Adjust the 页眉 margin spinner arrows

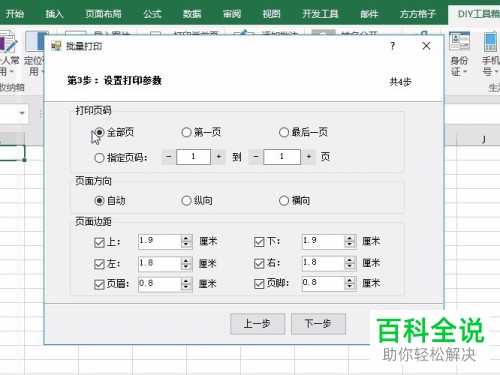[x=186, y=284]
